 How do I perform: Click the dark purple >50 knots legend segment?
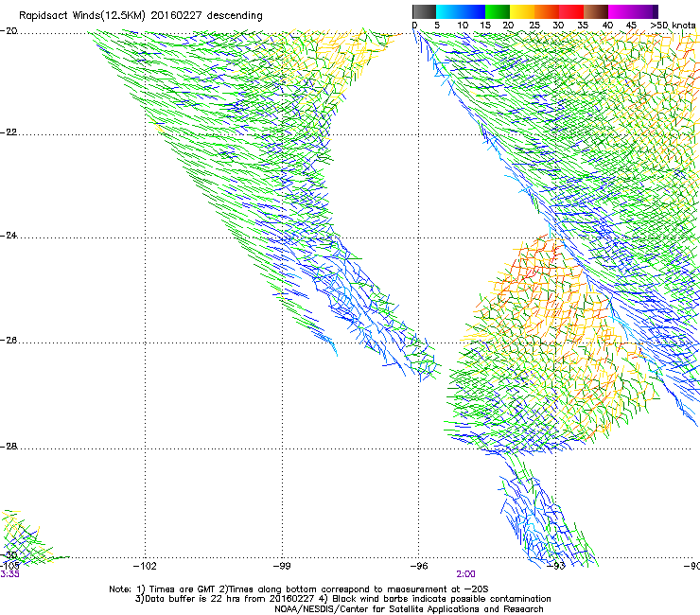[x=656, y=11]
